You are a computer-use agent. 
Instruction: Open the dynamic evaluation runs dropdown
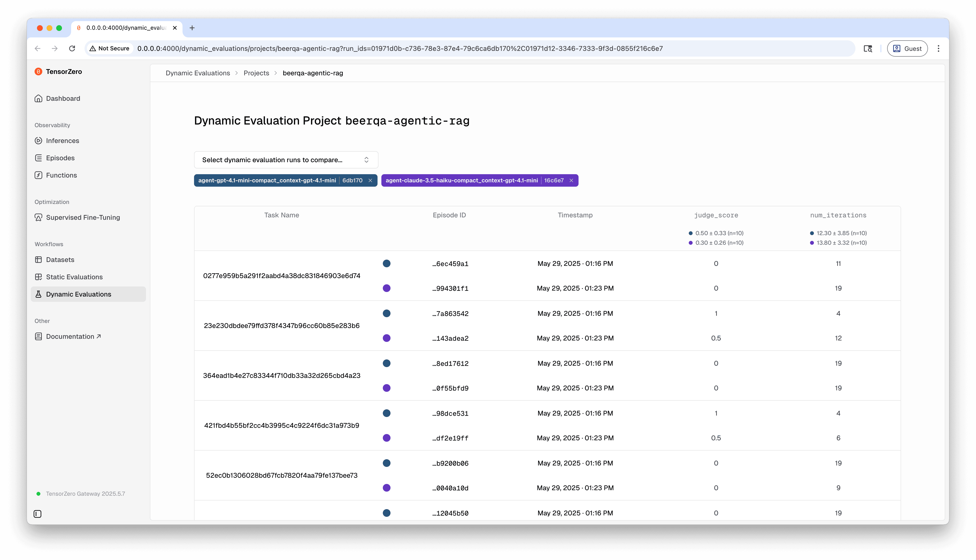285,160
